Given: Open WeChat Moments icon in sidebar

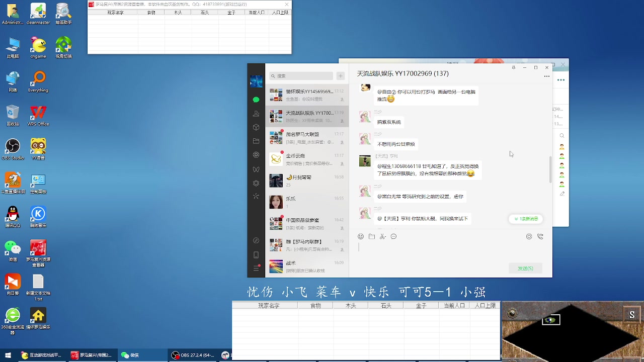Looking at the screenshot, I should click(x=256, y=155).
